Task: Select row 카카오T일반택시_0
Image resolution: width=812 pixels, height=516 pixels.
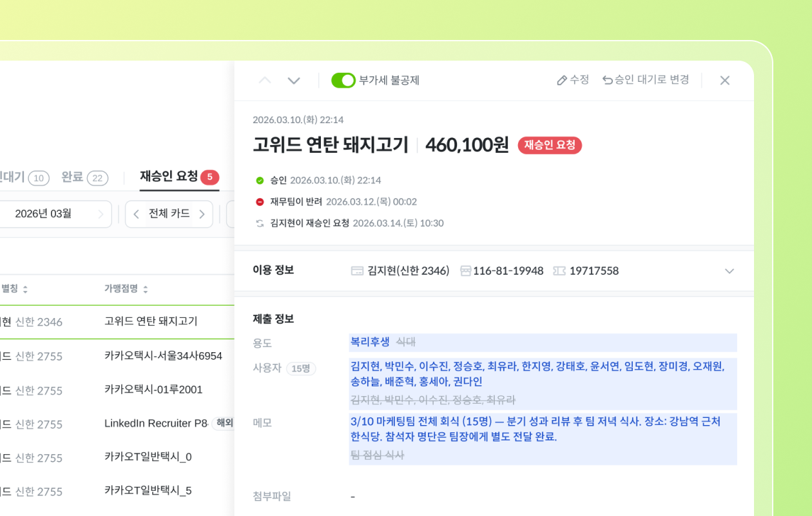Action: click(117, 457)
